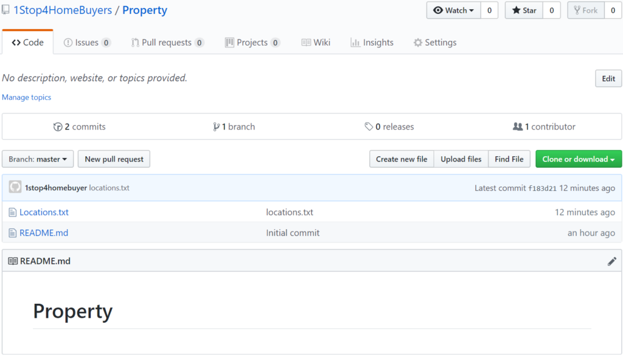This screenshot has height=364, width=623.
Task: Open the Projects tab
Action: click(252, 43)
